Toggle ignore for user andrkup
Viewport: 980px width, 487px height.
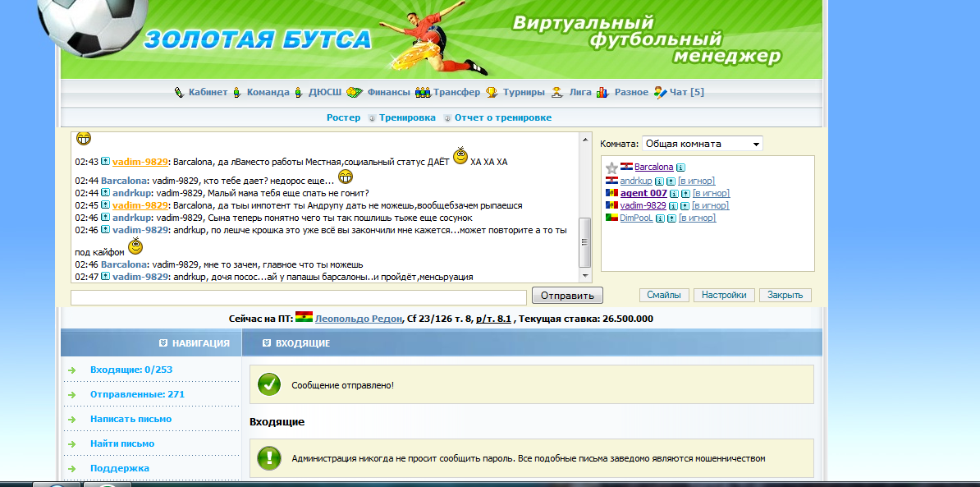pos(696,181)
